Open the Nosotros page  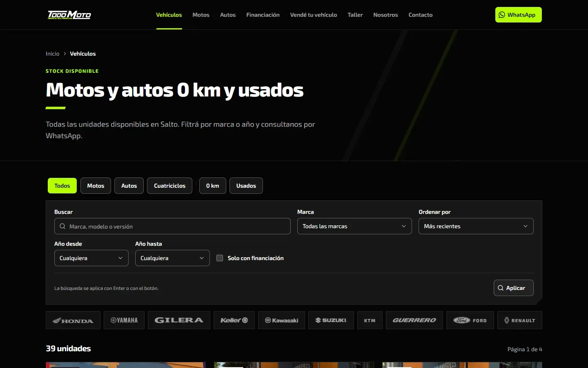(385, 15)
